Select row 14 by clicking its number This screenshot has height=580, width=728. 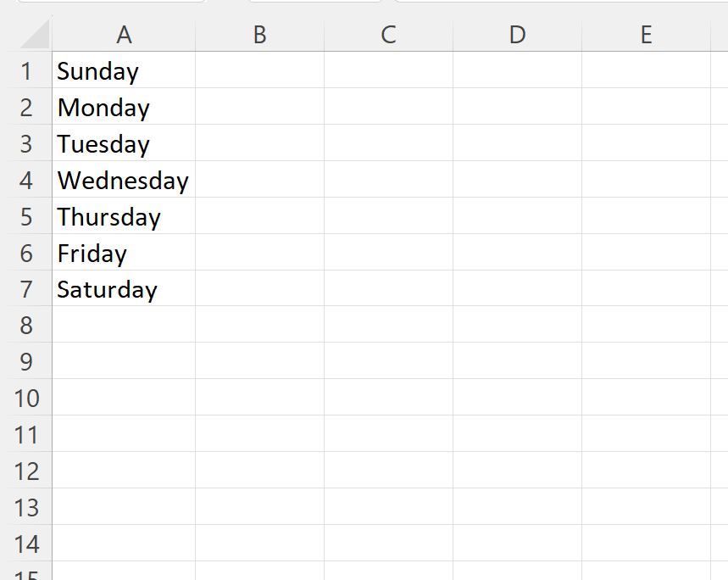tap(27, 544)
